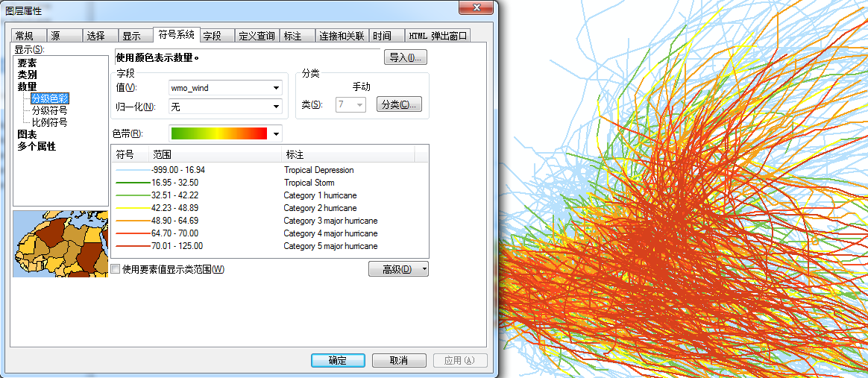Image resolution: width=868 pixels, height=378 pixels.
Task: Select the 符号系统 tab
Action: [176, 34]
